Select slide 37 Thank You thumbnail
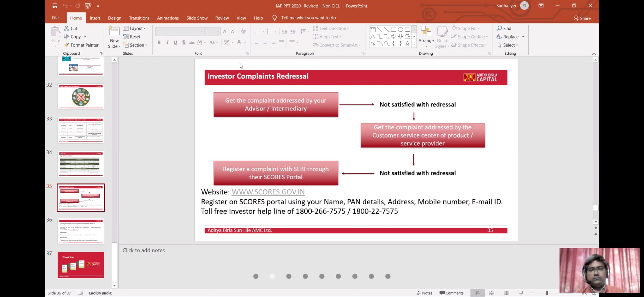The width and height of the screenshot is (644, 297). pos(81,265)
